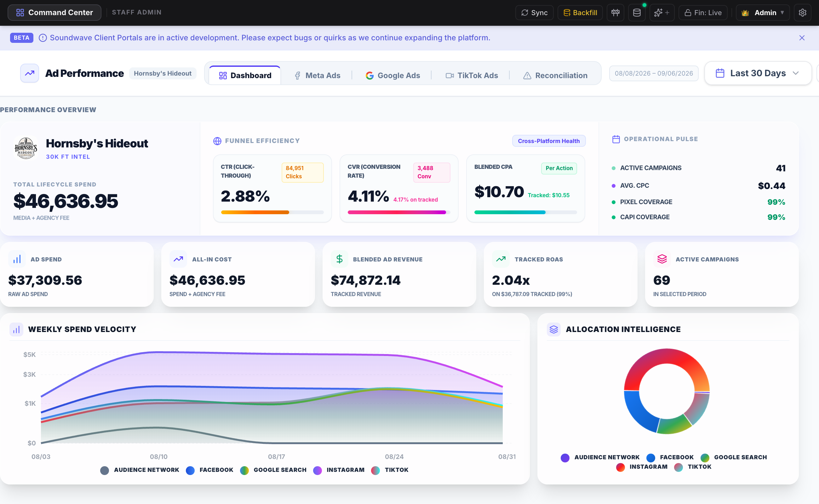The width and height of the screenshot is (819, 504).
Task: Click the 3,488 Conv badge
Action: click(432, 172)
